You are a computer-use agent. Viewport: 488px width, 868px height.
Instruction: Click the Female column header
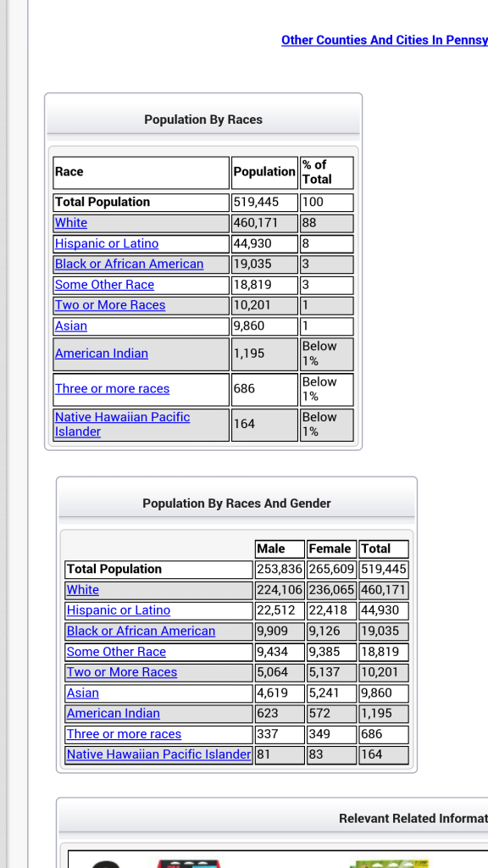pyautogui.click(x=331, y=549)
